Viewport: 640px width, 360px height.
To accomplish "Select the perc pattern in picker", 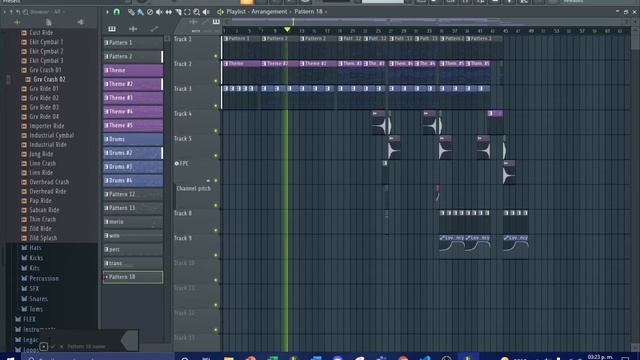I will pos(133,249).
